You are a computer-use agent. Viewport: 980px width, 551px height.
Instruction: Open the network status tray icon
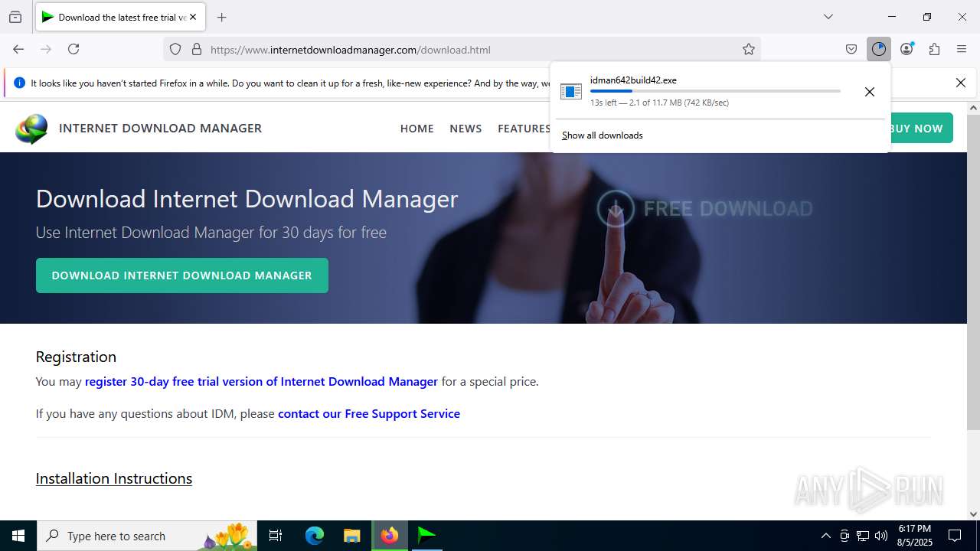pyautogui.click(x=863, y=536)
